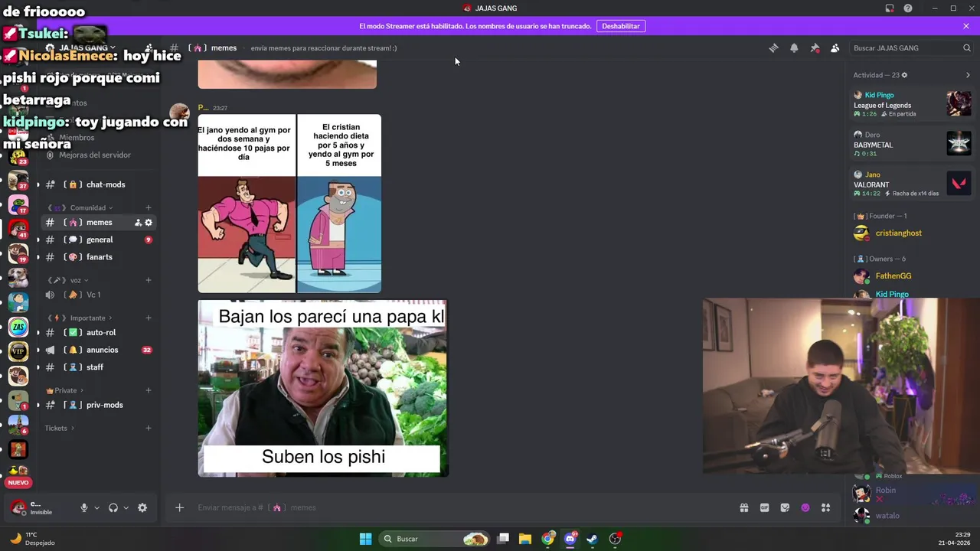Screen dimensions: 980x551
Task: Focus the Enviar mensaje input field
Action: click(459, 507)
